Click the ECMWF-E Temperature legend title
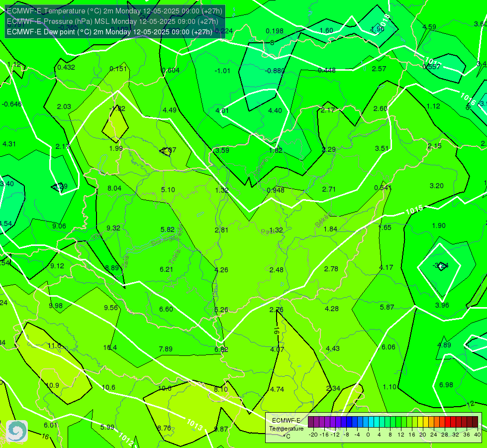Viewport: 487px width, 448px height. click(286, 425)
